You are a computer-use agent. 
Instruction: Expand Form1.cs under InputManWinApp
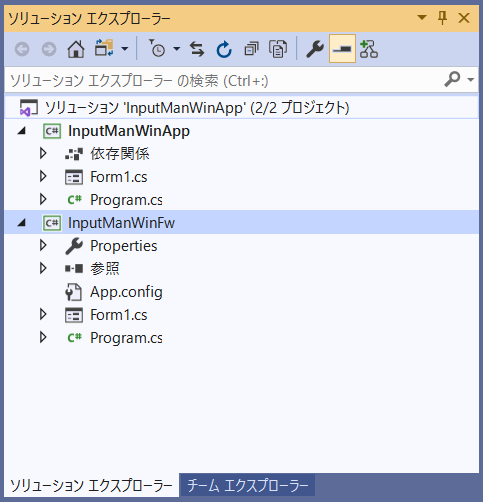[43, 176]
